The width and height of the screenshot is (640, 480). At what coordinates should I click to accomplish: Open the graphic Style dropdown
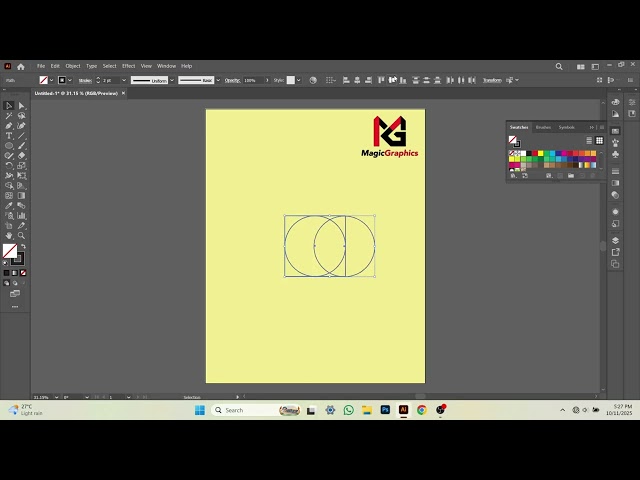[299, 80]
